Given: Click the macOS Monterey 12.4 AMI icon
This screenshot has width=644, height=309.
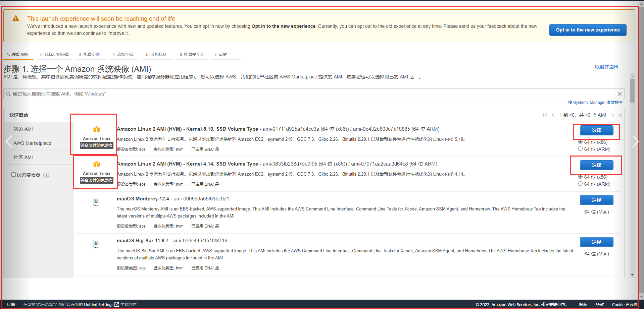Looking at the screenshot, I should pos(97,202).
